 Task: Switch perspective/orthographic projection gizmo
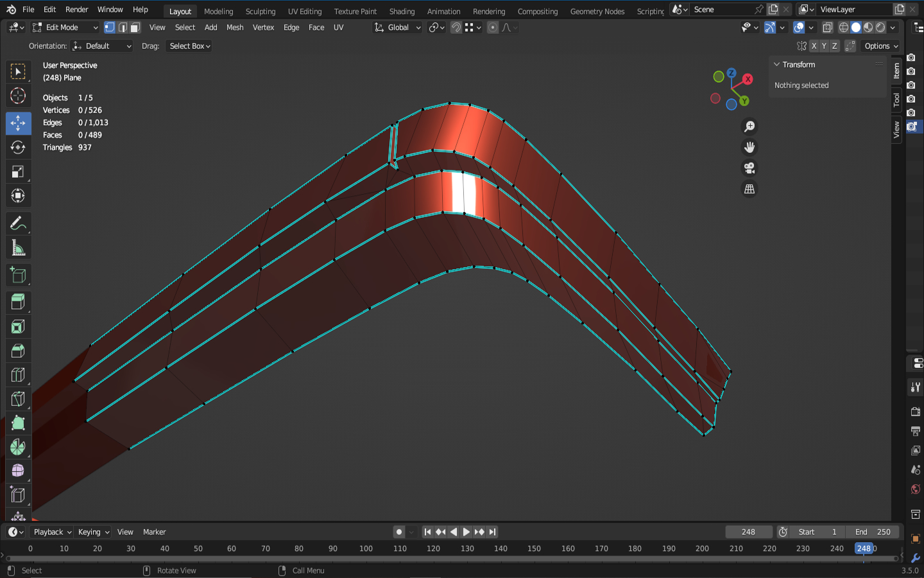(x=749, y=189)
